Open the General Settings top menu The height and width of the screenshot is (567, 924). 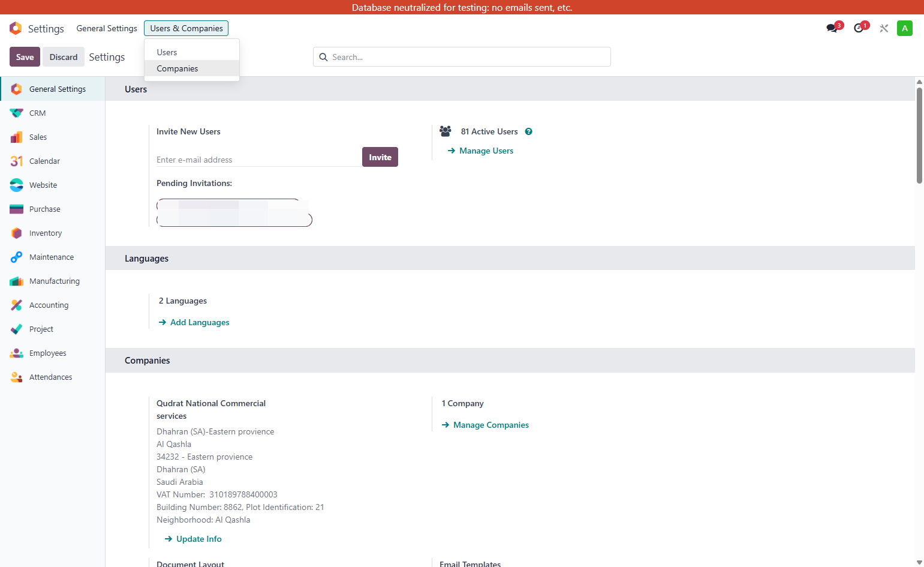point(107,28)
